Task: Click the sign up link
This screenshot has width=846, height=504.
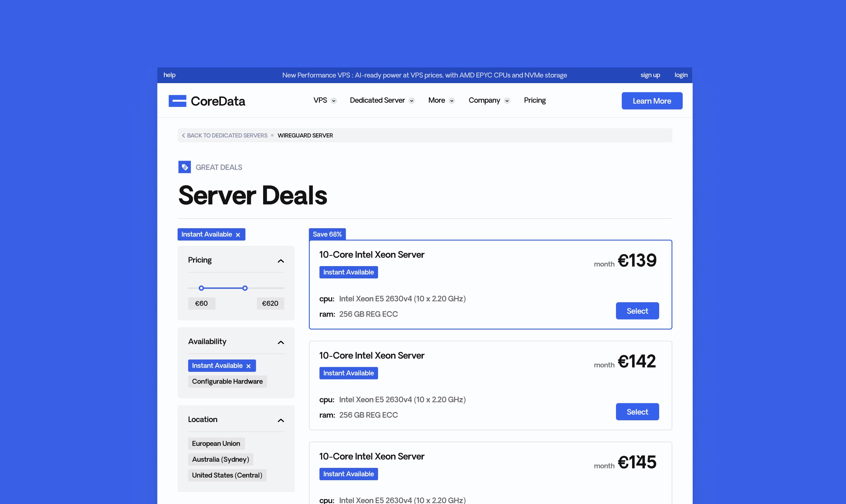Action: point(650,75)
